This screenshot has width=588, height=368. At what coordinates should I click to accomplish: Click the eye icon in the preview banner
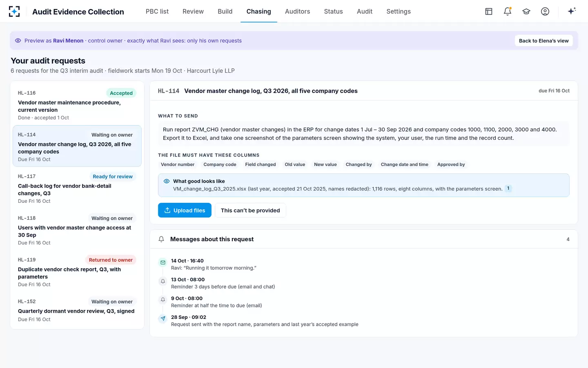[x=18, y=40]
